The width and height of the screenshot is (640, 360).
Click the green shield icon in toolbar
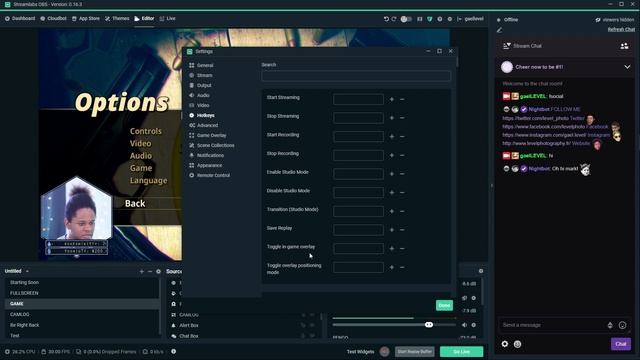pyautogui.click(x=429, y=19)
